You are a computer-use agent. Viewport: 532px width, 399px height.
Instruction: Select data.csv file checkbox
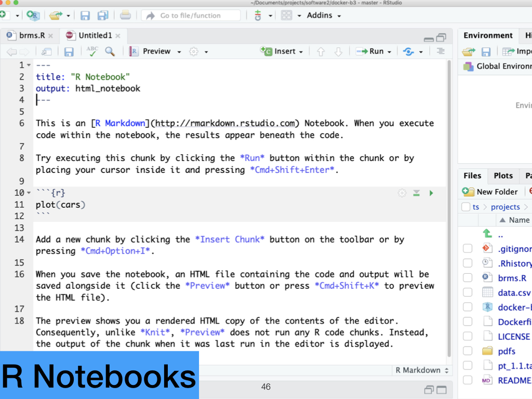coord(468,292)
